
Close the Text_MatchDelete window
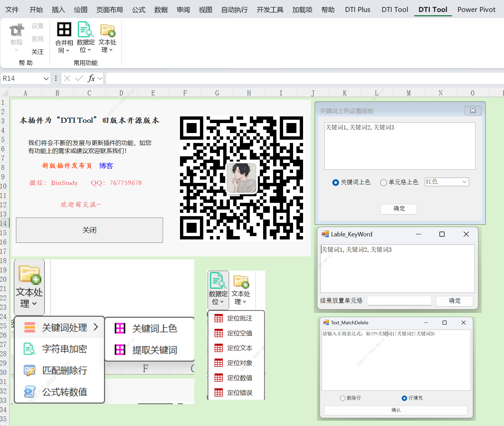463,323
